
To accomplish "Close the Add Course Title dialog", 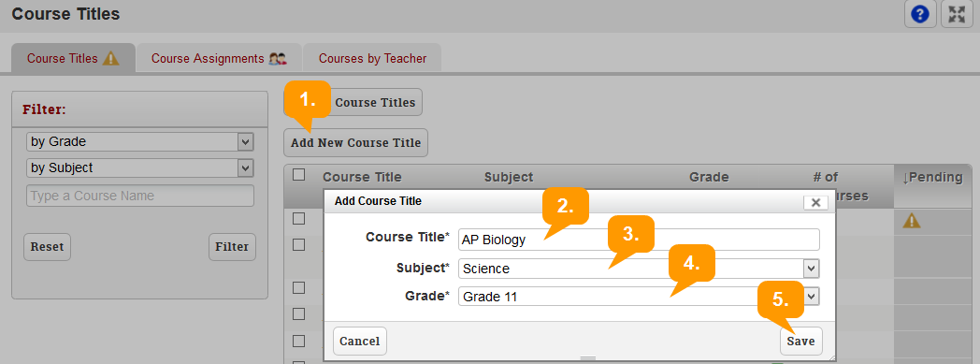I will coord(815,202).
